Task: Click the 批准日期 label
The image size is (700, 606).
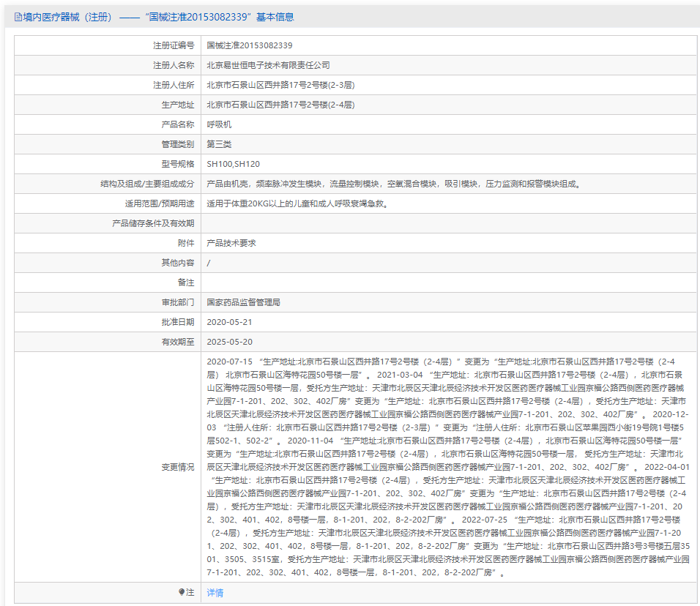Action: 178,322
